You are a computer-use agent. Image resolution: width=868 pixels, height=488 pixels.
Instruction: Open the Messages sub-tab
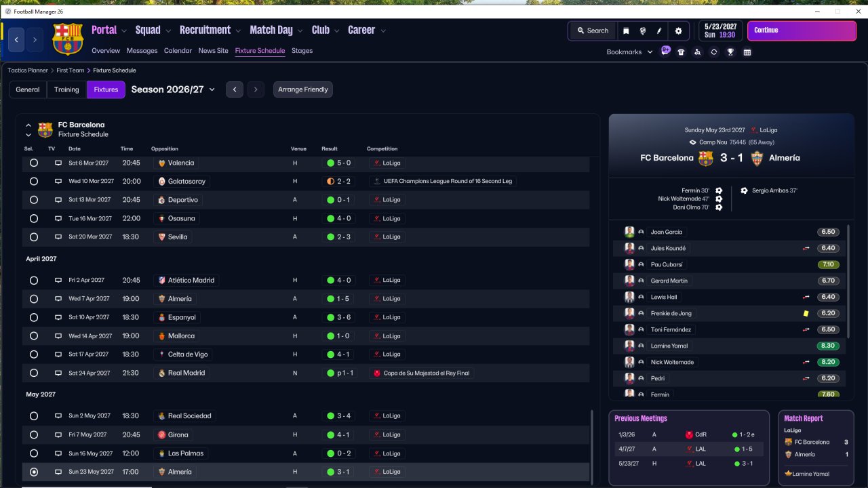[x=142, y=51]
